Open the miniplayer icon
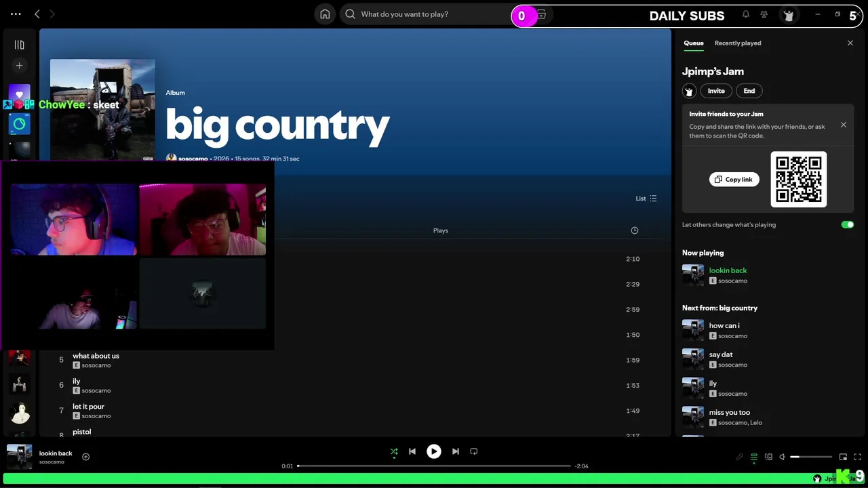 click(x=843, y=457)
